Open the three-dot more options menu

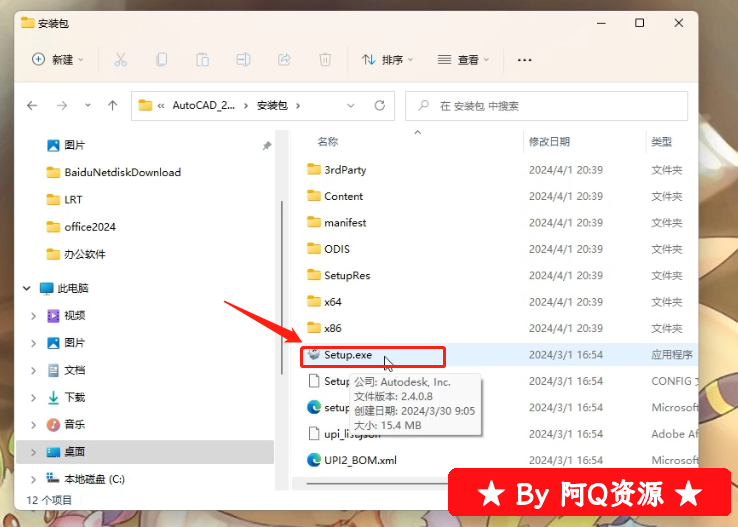tap(524, 60)
